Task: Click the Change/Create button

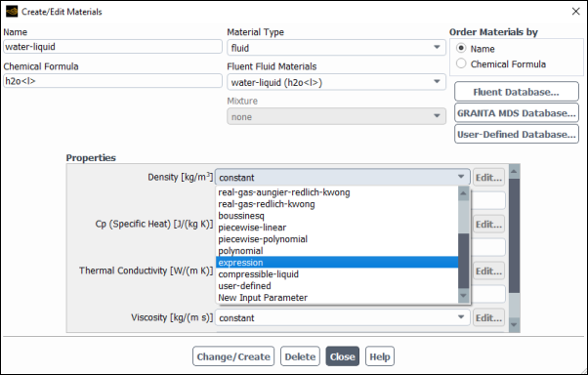Action: point(233,356)
